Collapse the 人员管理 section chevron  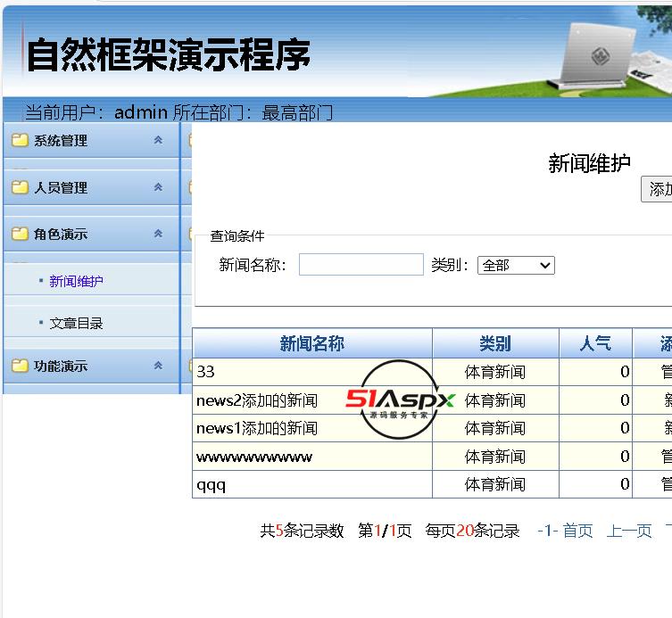point(158,187)
